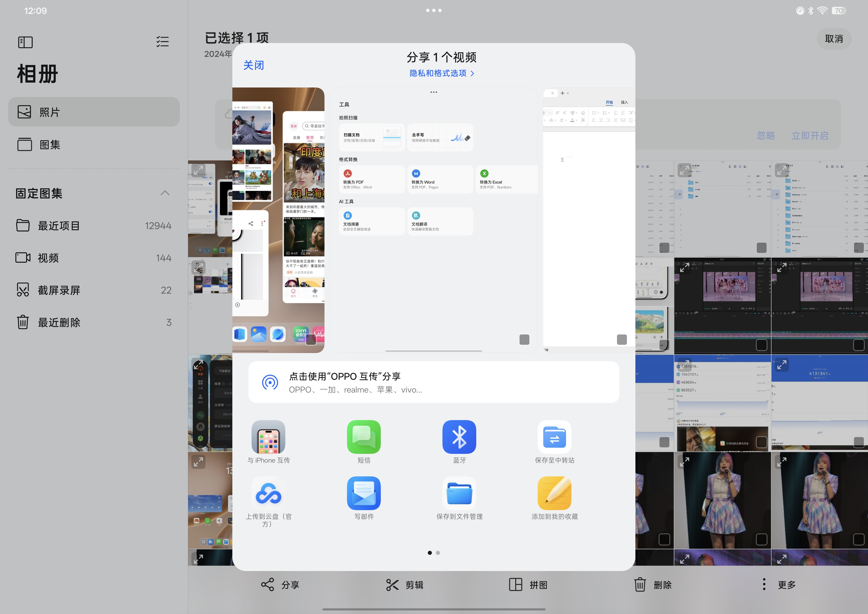
Task: Check the selection box on the document thumbnail
Action: click(x=621, y=339)
